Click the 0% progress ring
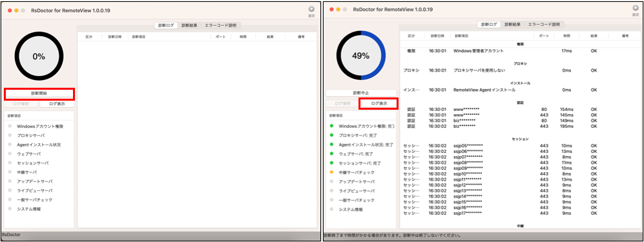 [39, 57]
